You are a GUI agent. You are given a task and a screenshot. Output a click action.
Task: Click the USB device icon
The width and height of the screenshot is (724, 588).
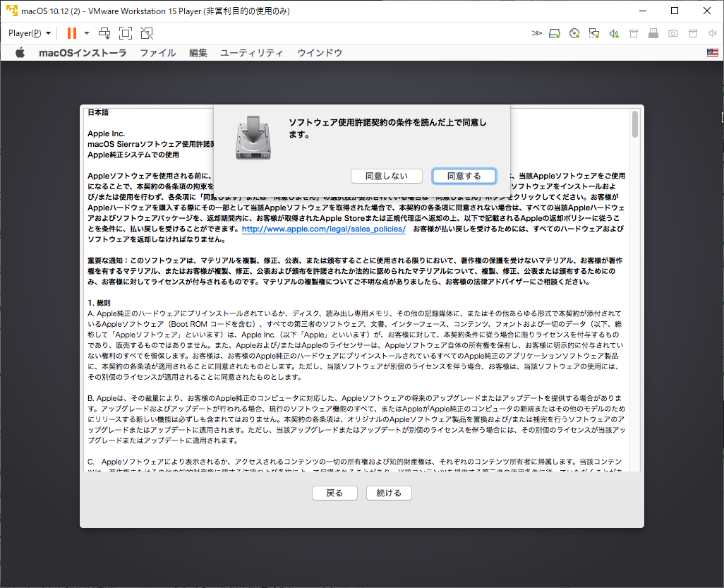pyautogui.click(x=653, y=33)
